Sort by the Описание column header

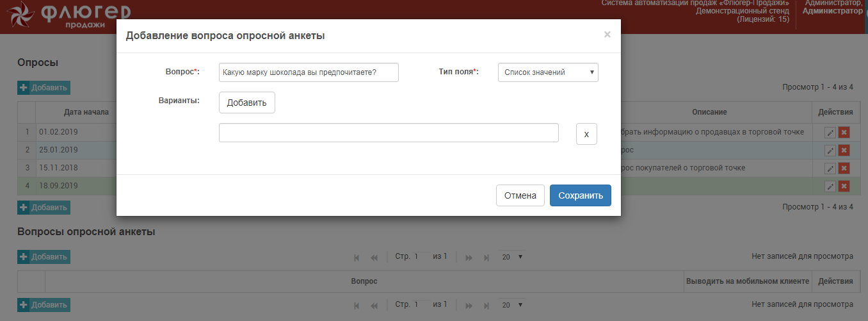[709, 112]
